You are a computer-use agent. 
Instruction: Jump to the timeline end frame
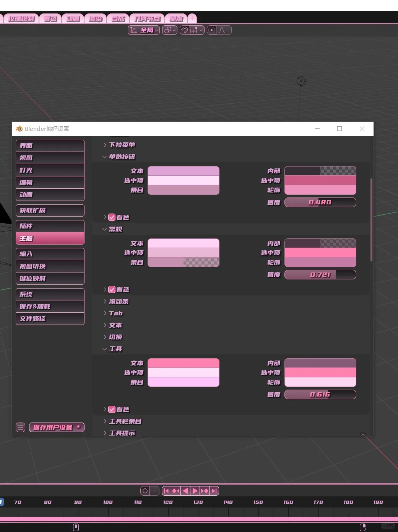(x=214, y=491)
